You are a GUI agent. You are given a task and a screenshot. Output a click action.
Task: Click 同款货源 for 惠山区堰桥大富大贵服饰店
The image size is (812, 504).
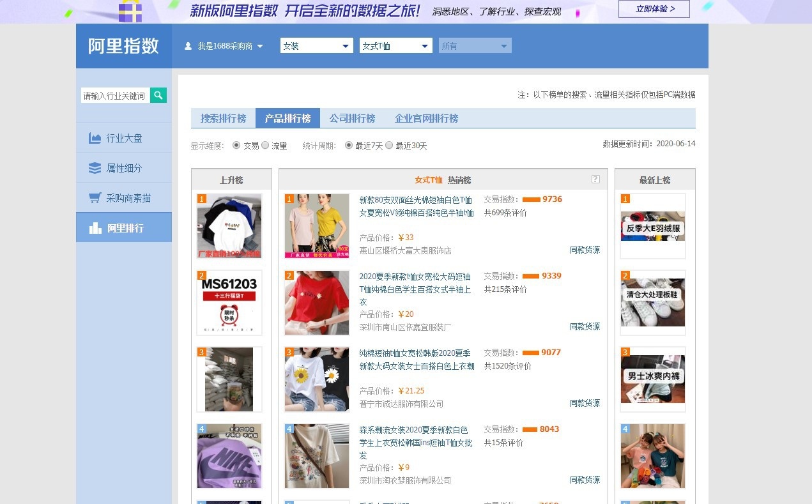(585, 250)
